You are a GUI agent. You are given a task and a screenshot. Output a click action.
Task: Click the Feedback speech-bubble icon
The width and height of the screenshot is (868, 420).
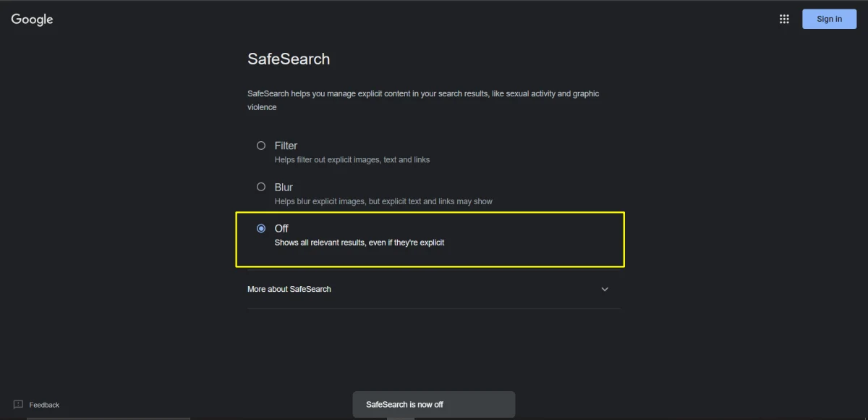point(17,404)
